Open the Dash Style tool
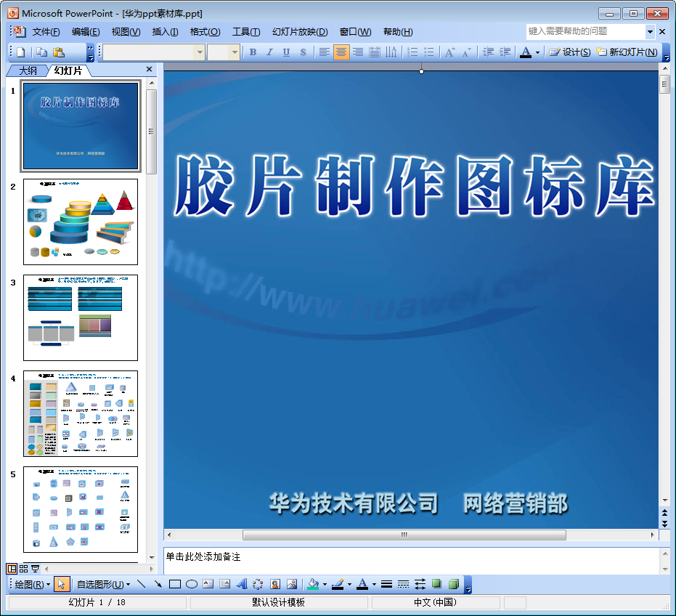Viewport: 676px width, 616px height. tap(403, 584)
